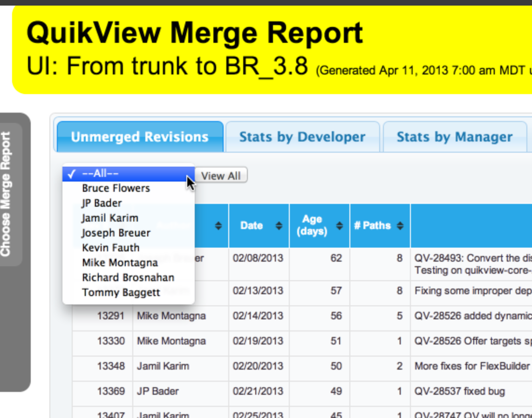The width and height of the screenshot is (532, 418).
Task: Click revision number 13369
Action: [111, 391]
